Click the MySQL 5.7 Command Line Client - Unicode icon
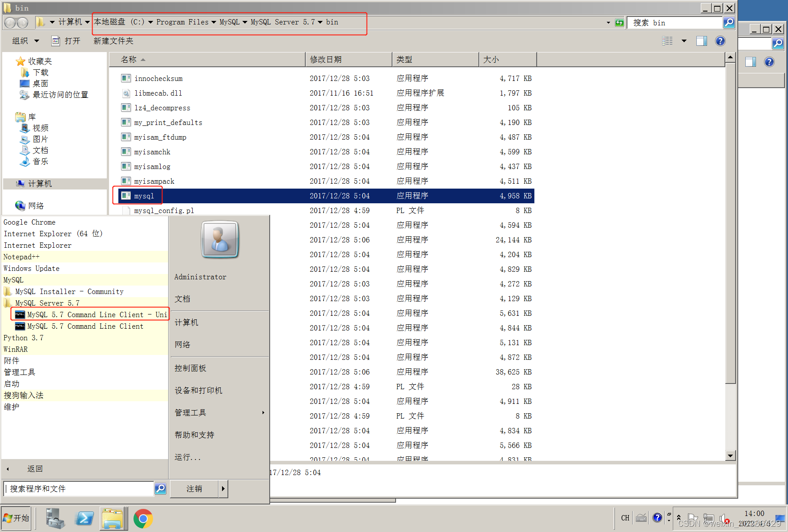 pos(20,314)
